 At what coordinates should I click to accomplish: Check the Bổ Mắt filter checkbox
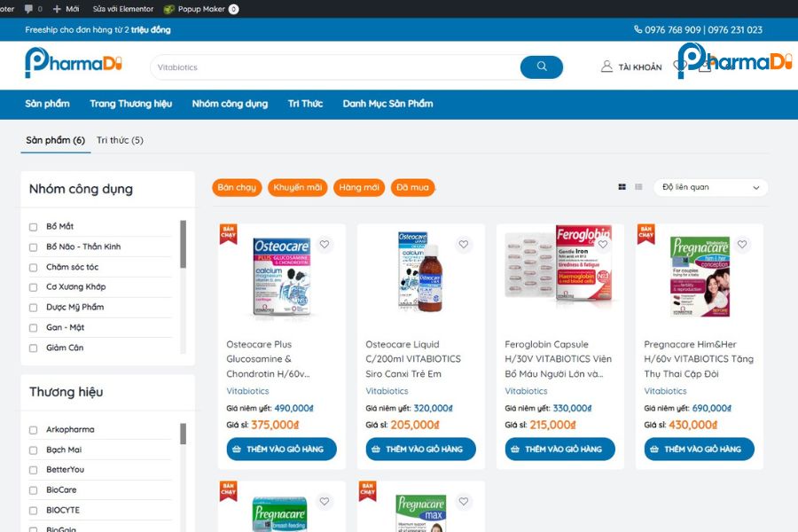[x=34, y=227]
